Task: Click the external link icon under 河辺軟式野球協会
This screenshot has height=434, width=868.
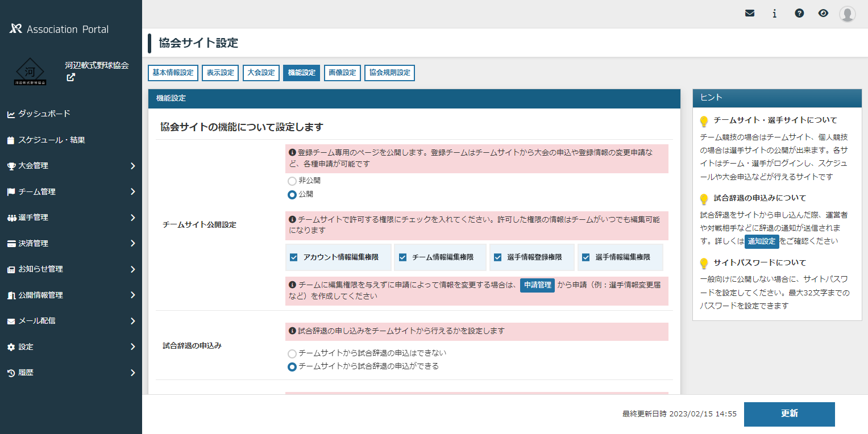Action: coord(70,78)
